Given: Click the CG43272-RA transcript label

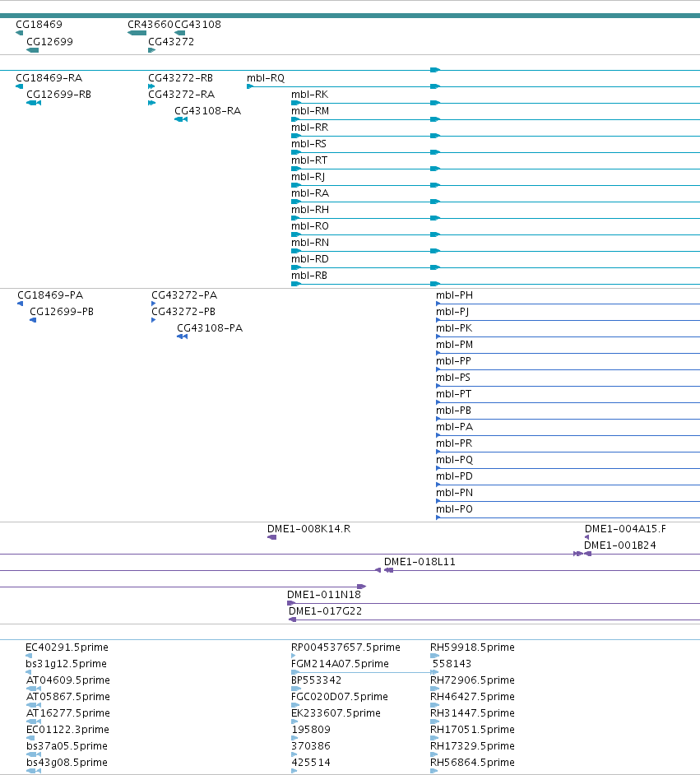Looking at the screenshot, I should [x=181, y=94].
